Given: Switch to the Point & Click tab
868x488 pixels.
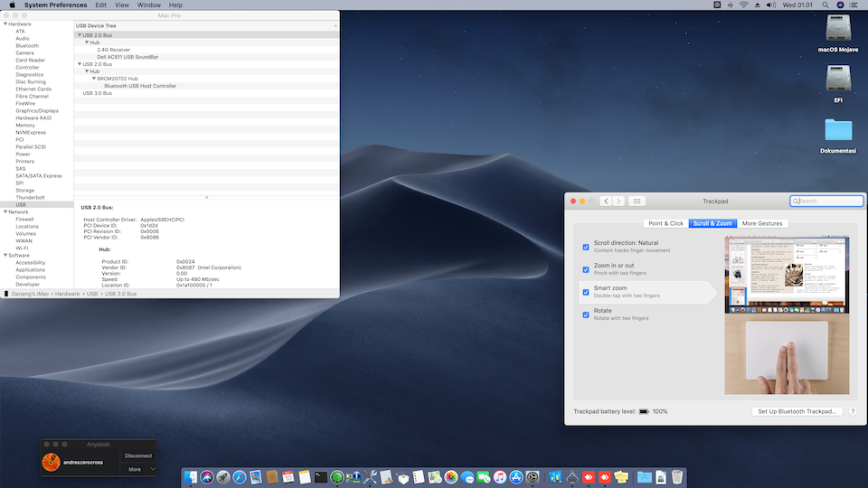Looking at the screenshot, I should tap(665, 223).
